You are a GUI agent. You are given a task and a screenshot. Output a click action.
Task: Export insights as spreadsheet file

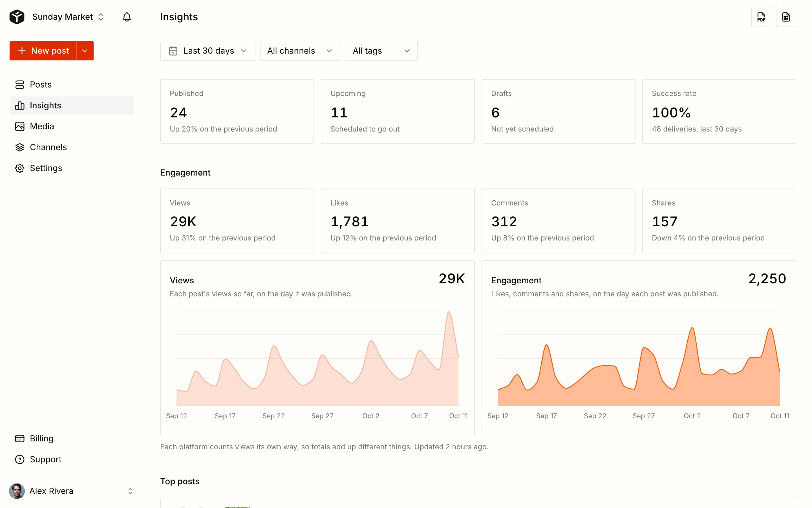pos(785,17)
